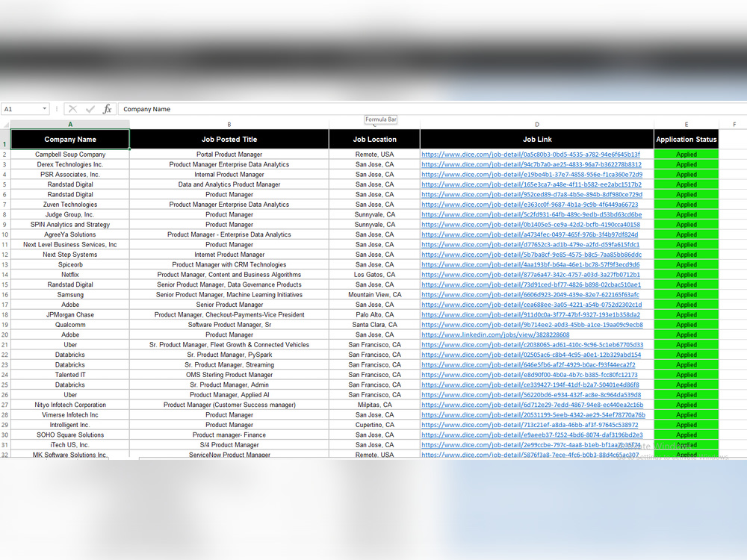Viewport: 747px width, 560px height.
Task: Open the Netflix row job link
Action: [530, 275]
